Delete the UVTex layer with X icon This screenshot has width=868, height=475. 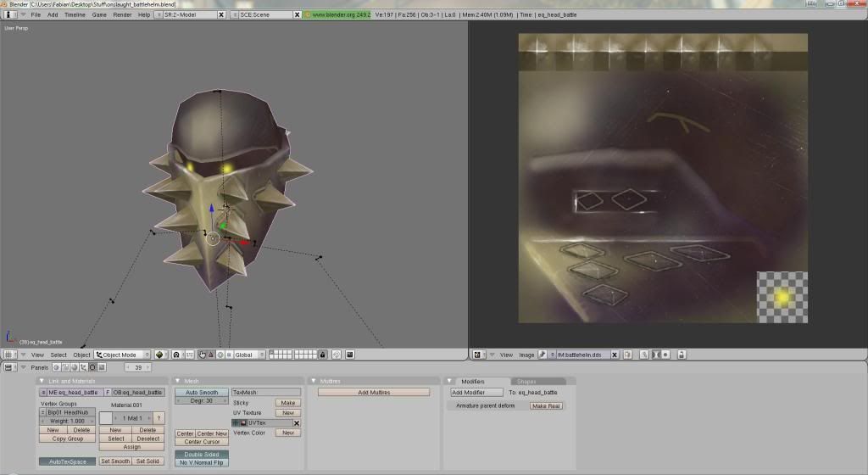297,422
